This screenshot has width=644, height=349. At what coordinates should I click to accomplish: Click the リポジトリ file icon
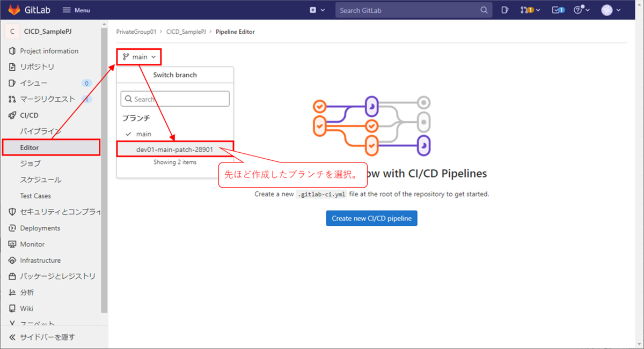pos(12,67)
